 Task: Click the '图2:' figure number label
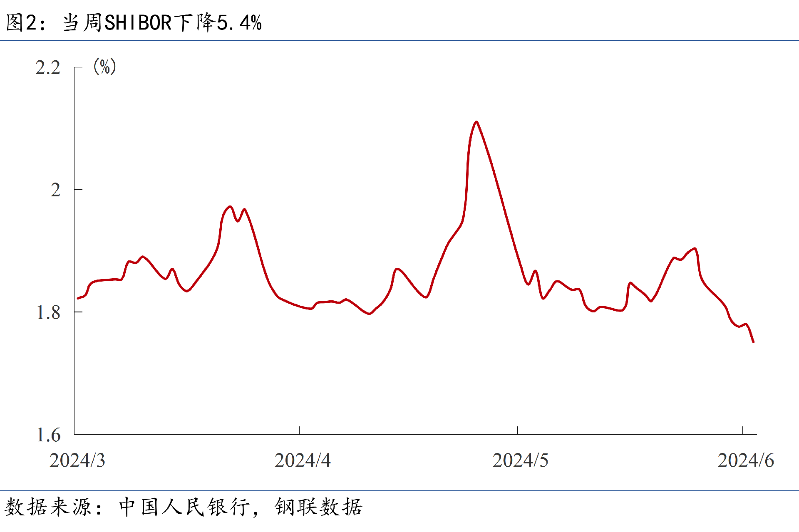26,22
